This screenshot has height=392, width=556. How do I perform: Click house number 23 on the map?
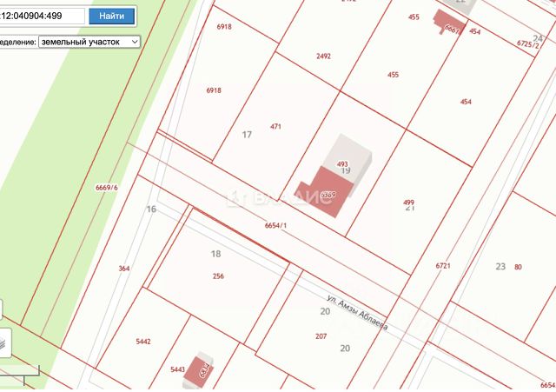coord(500,267)
